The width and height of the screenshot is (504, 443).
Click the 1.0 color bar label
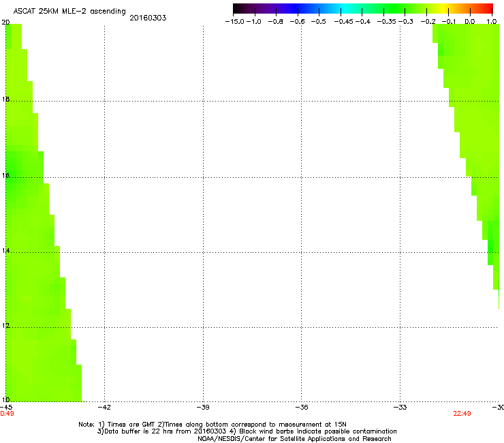pos(492,22)
